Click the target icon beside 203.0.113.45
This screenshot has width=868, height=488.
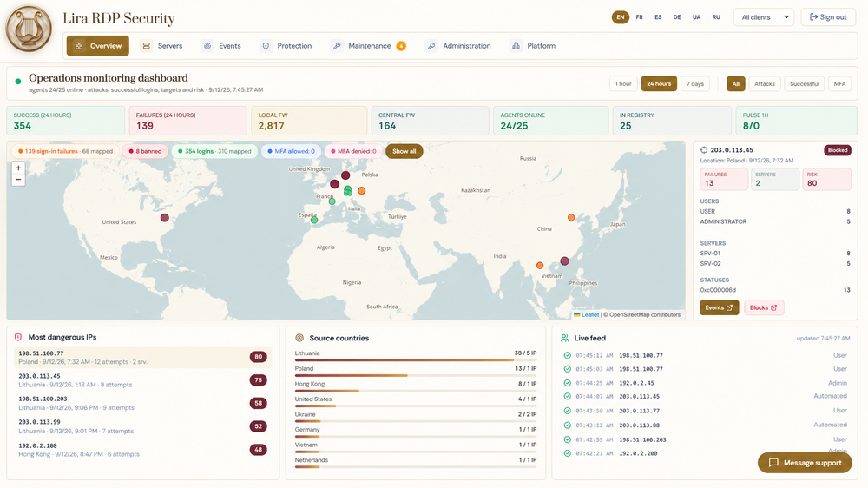[x=704, y=149]
